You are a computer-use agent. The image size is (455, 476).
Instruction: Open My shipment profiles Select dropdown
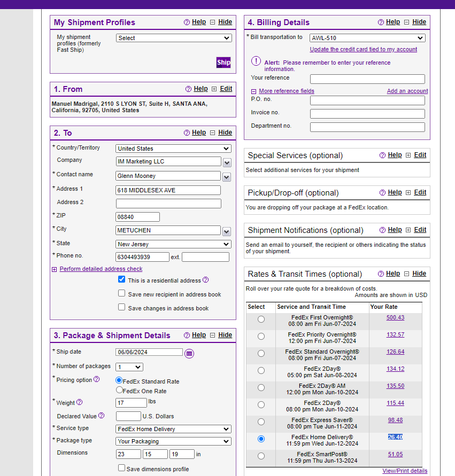(174, 38)
